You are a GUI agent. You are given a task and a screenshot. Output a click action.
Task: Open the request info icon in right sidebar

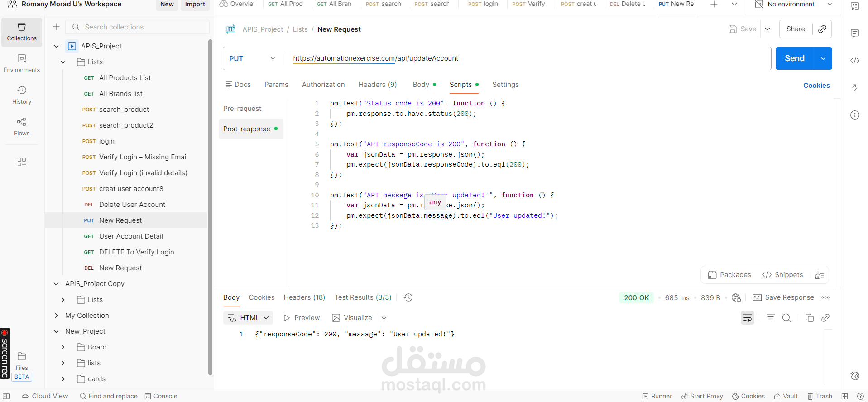tap(855, 115)
